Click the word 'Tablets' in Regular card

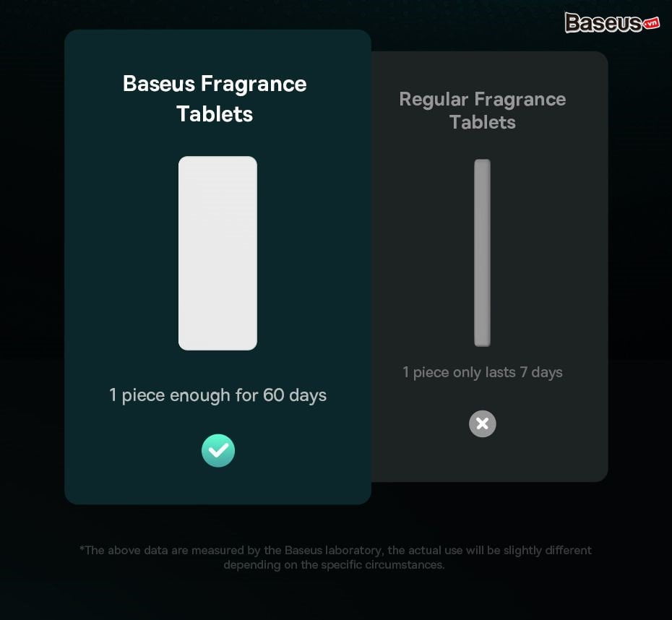coord(483,122)
